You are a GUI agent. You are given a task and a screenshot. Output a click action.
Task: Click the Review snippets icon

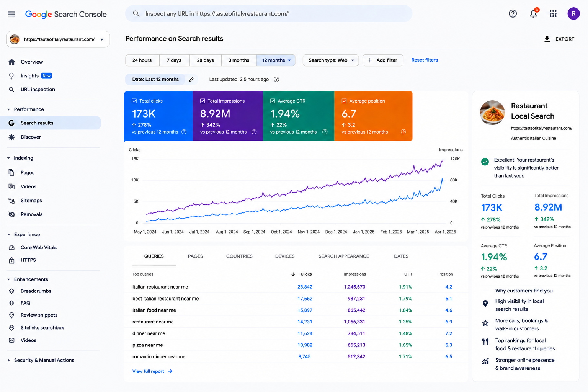(x=11, y=315)
